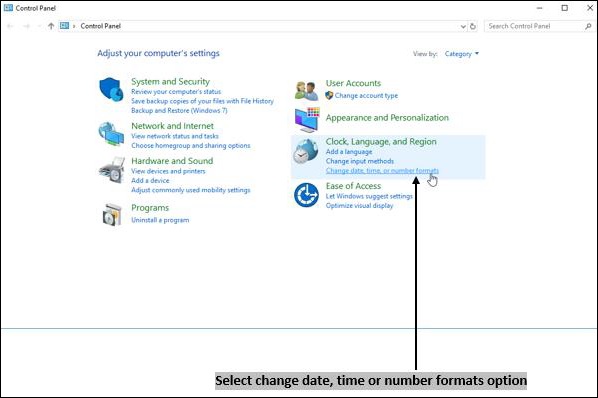Open Network and Internet heading
The image size is (598, 398).
tap(172, 126)
